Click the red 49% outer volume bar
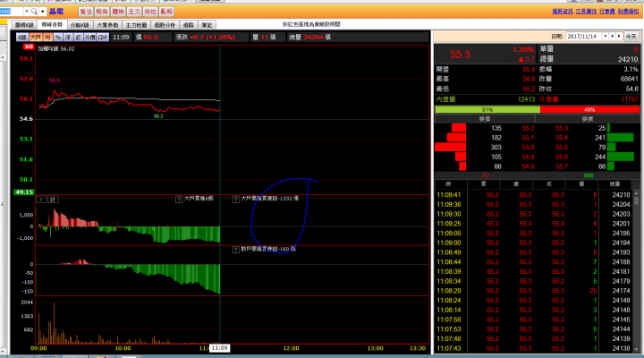Screen dimensions: 644x358 click(589, 110)
